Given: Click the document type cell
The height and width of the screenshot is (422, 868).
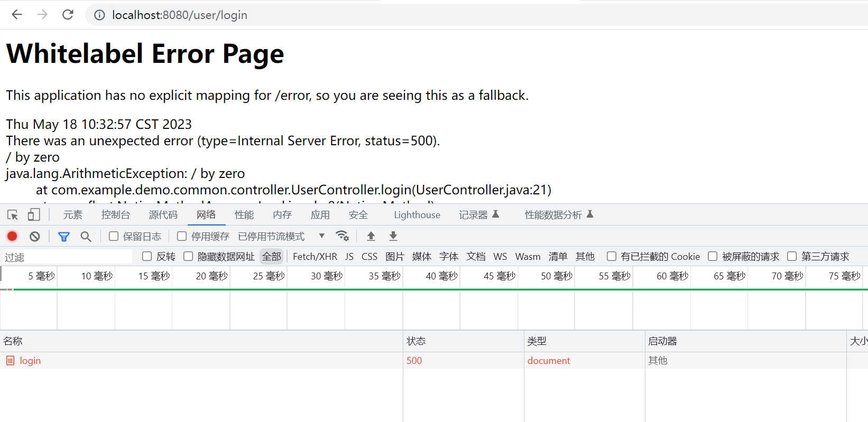Looking at the screenshot, I should [x=549, y=361].
